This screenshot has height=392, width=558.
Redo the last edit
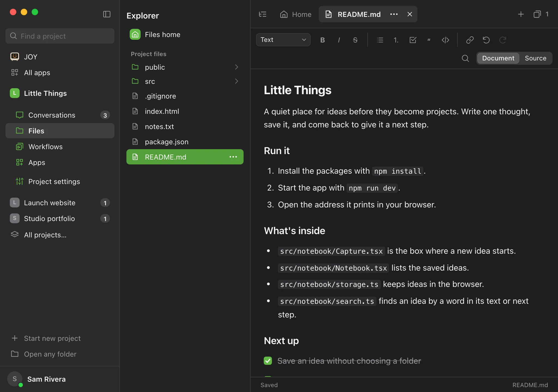pos(503,40)
